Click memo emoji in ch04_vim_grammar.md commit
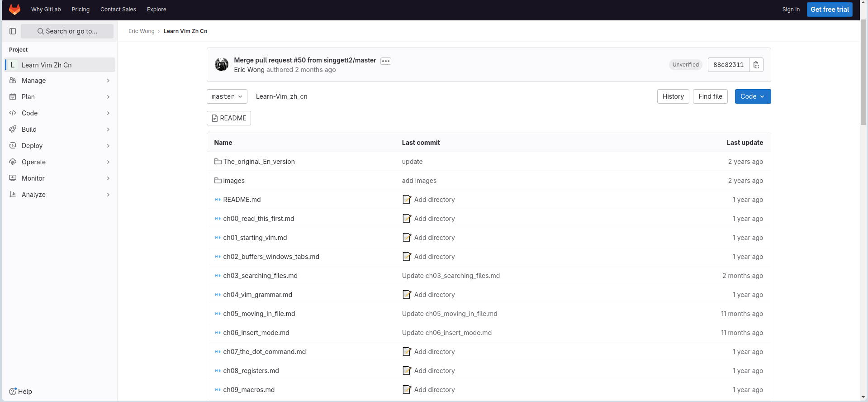The width and height of the screenshot is (868, 402). (407, 294)
